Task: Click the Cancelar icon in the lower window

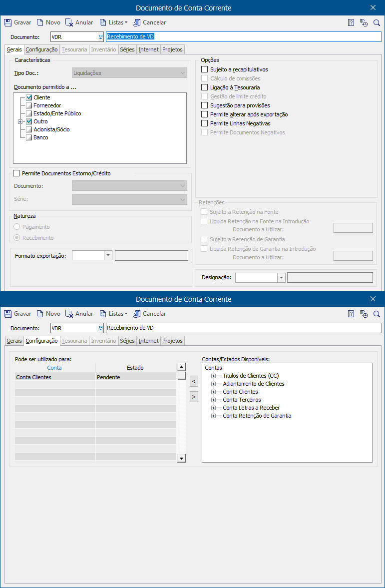Action: 137,314
